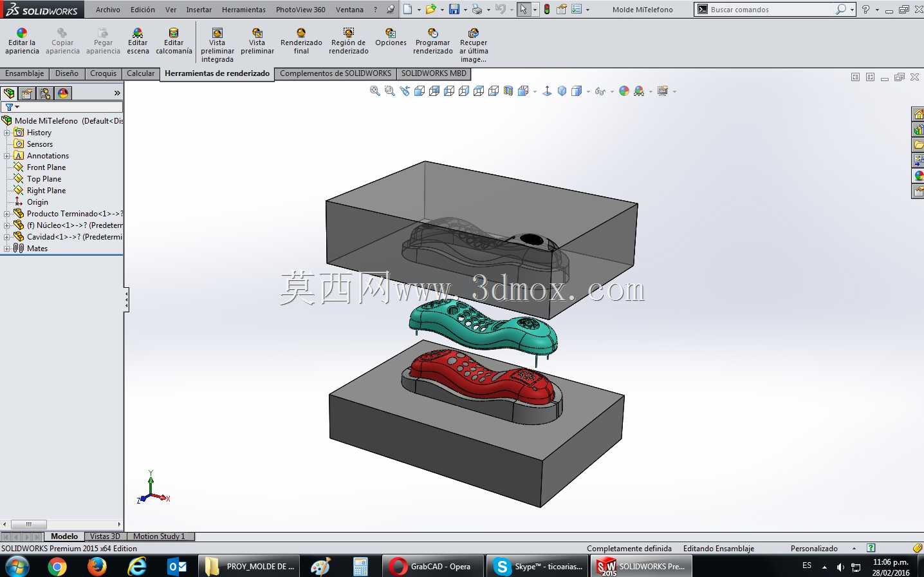Open the FeatureManager design tree tab icon
The height and width of the screenshot is (577, 924).
[x=9, y=93]
